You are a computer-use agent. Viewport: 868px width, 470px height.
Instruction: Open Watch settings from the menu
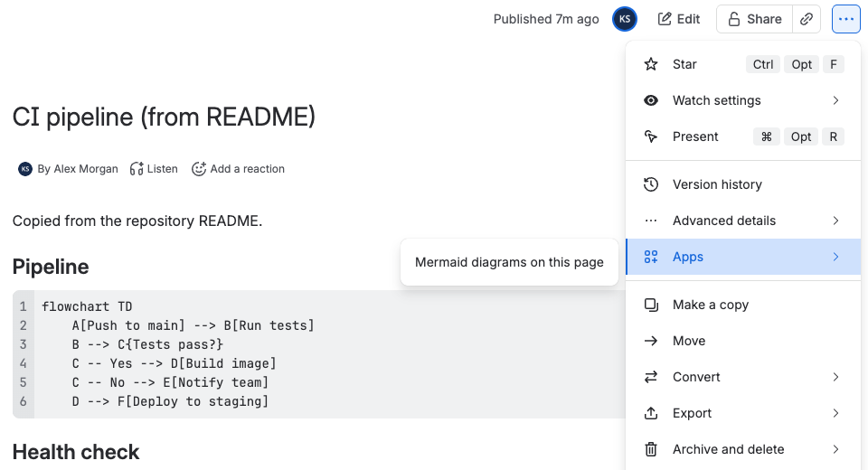[x=743, y=100]
